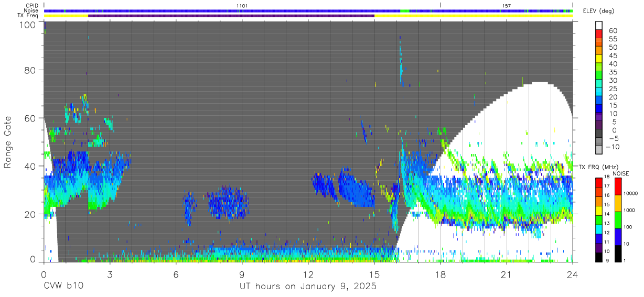Screen dimensions: 644x297
Task: Click NOISE legend value 1
Action: pos(624,260)
